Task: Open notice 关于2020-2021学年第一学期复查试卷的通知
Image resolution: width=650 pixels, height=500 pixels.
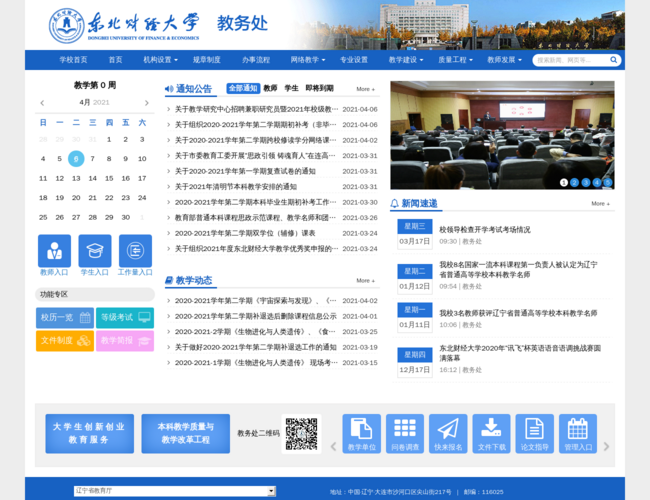Action: pos(245,171)
